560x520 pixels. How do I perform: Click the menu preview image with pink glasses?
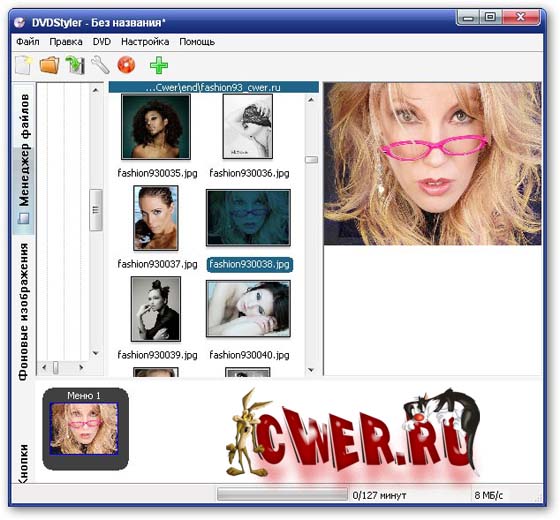432,164
